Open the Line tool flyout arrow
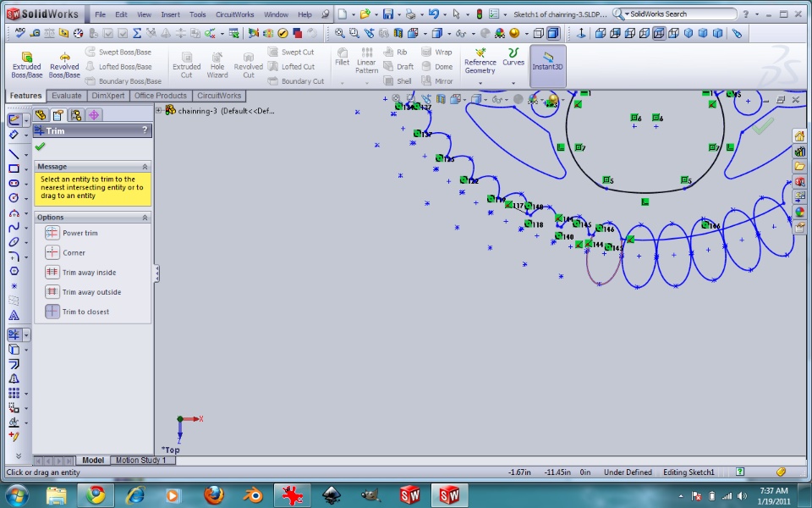Viewport: 812px width, 508px height. pyautogui.click(x=26, y=154)
